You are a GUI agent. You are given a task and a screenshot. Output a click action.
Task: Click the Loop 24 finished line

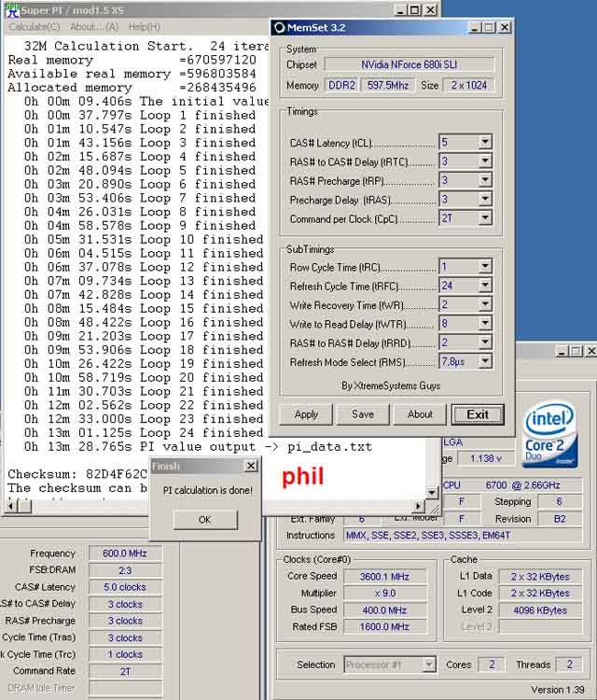(144, 433)
